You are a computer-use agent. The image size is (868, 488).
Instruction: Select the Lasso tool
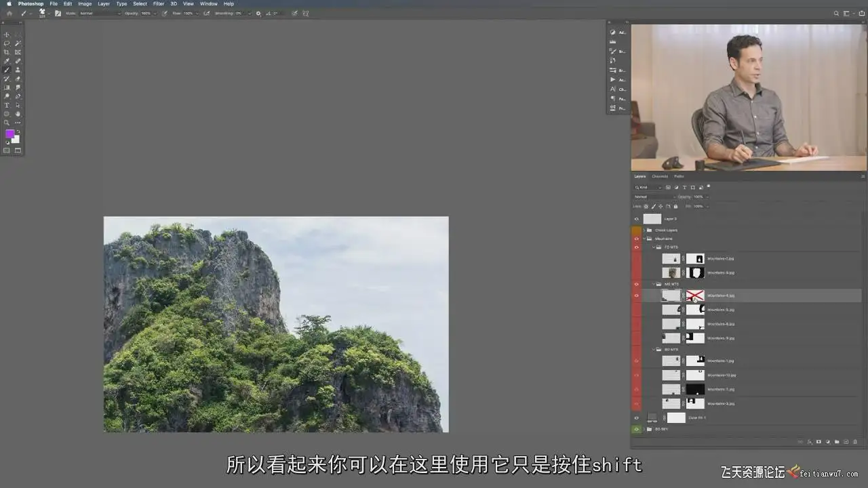pyautogui.click(x=7, y=43)
